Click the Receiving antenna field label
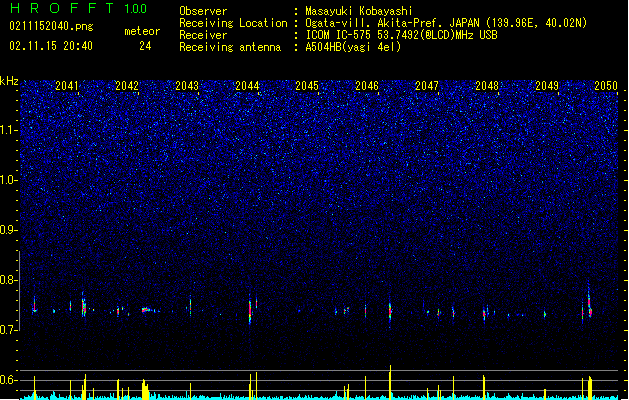This screenshot has height=400, width=629. (x=230, y=47)
